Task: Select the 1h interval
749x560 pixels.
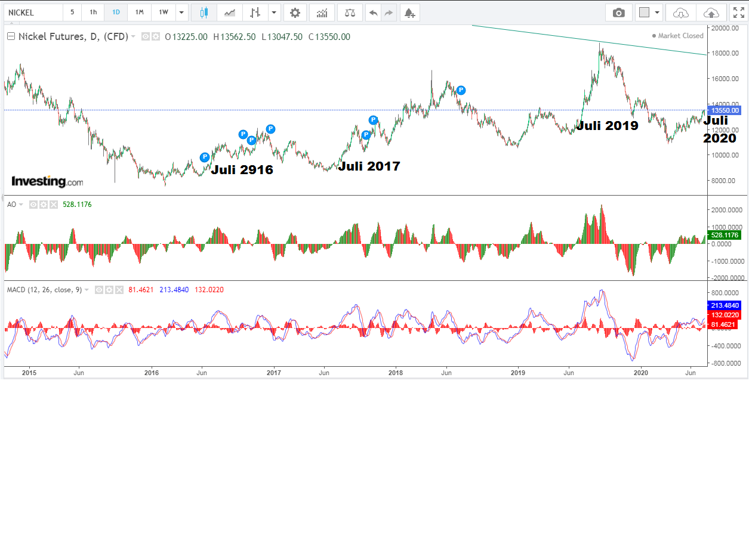Action: [93, 13]
